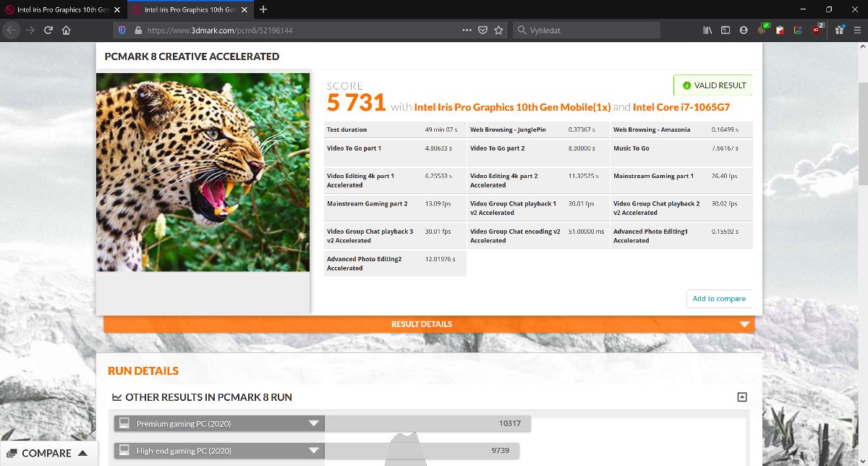
Task: Click the Add to compare button
Action: coord(719,299)
